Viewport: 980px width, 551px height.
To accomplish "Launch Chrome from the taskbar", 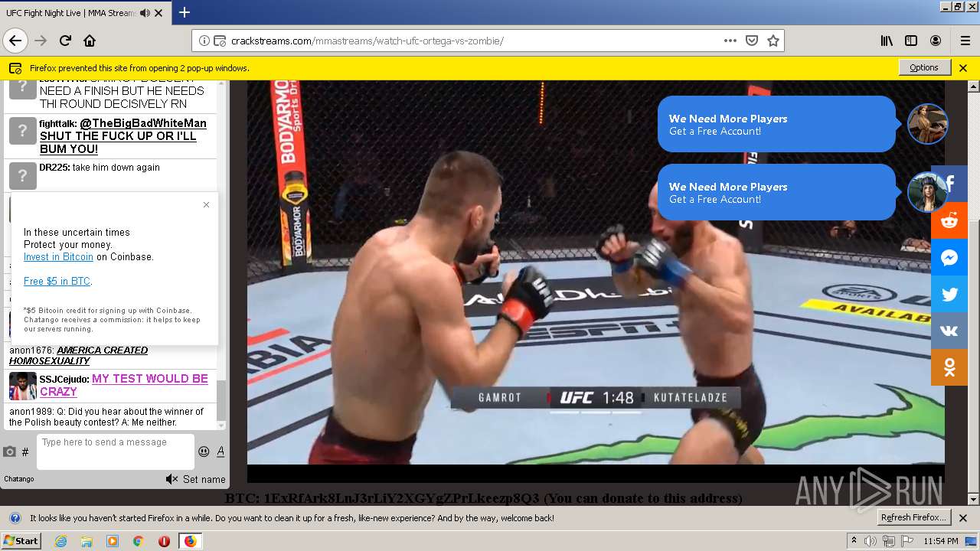I will (x=139, y=541).
